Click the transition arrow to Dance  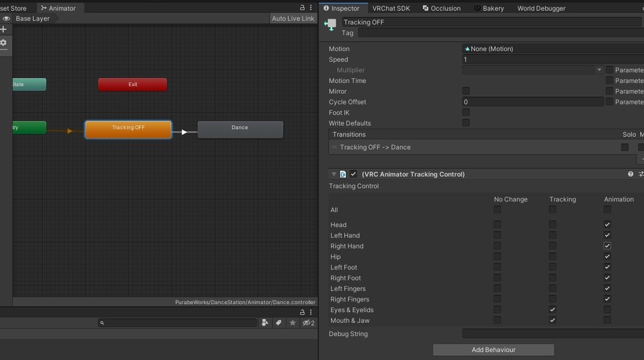click(x=184, y=132)
